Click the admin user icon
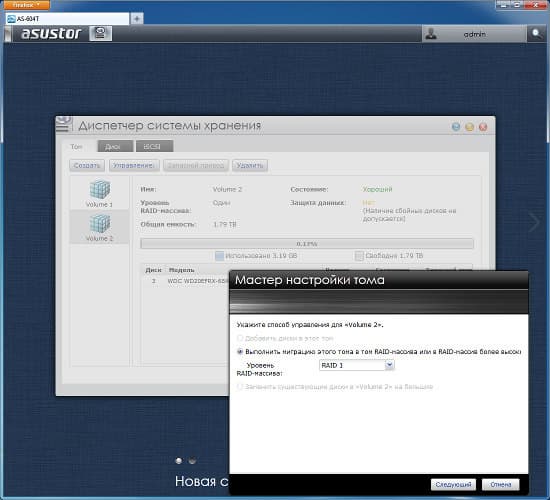This screenshot has width=550, height=500. point(431,34)
